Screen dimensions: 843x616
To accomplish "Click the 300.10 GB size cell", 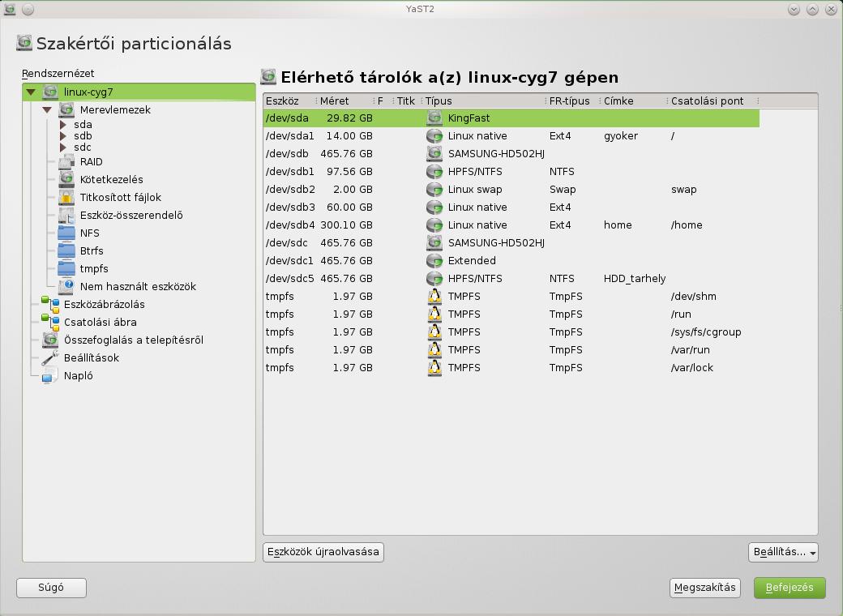I will pyautogui.click(x=346, y=225).
